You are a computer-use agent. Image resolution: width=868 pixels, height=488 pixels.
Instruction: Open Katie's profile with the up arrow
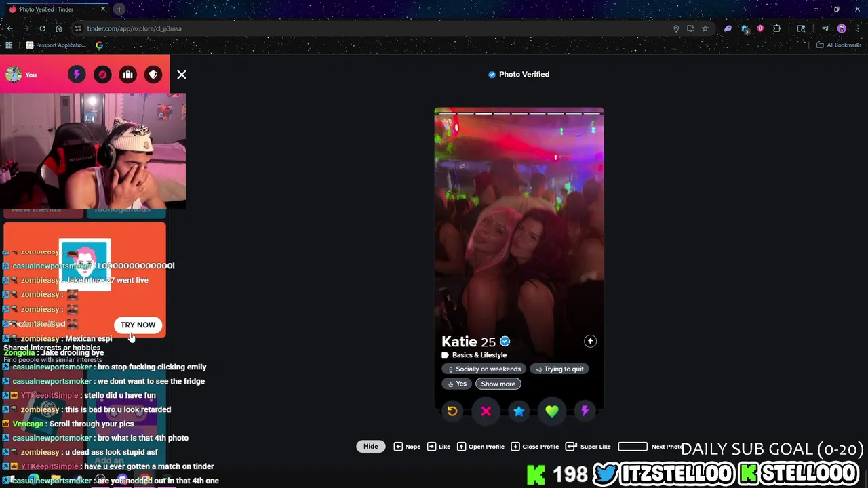point(590,341)
